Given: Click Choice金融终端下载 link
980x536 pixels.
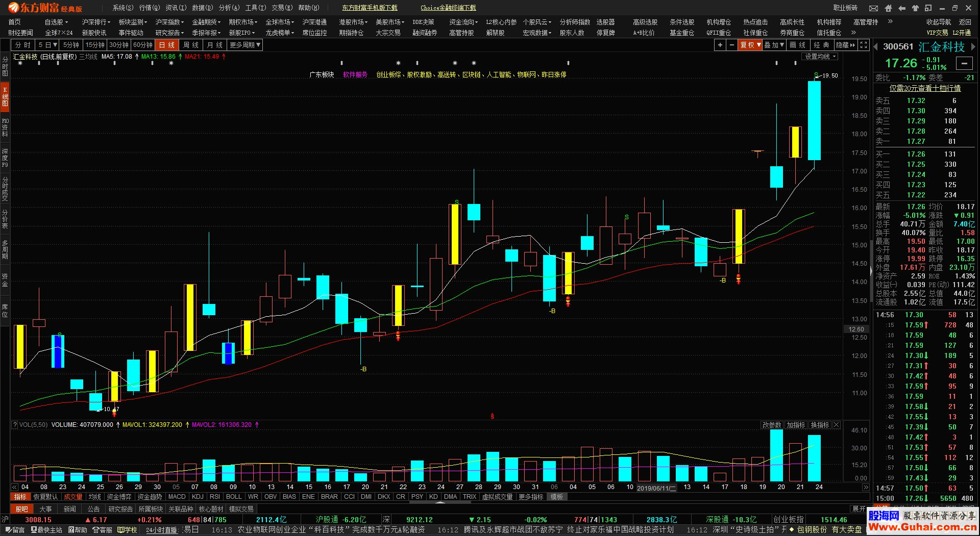Looking at the screenshot, I should coord(448,8).
